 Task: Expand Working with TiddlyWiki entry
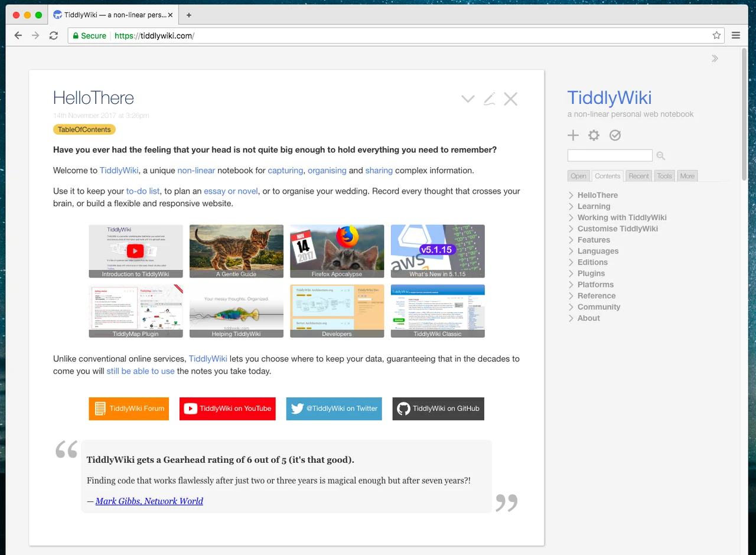571,218
